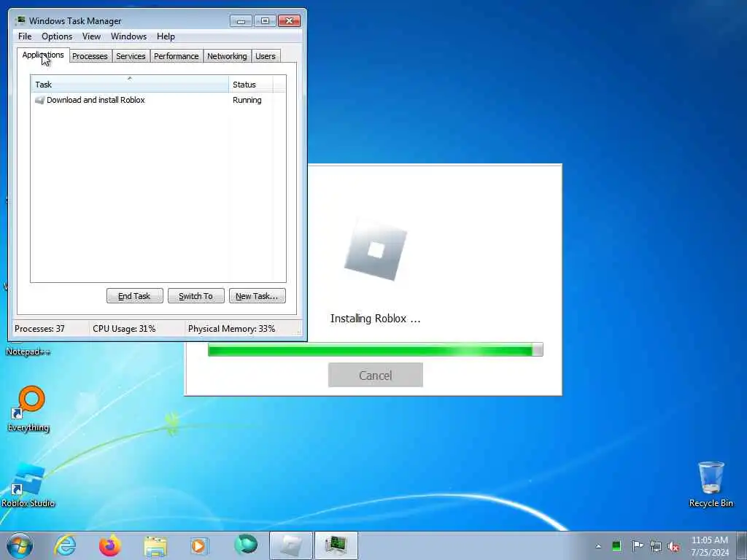Click the Notepad++ desktop shortcut label
The width and height of the screenshot is (747, 560).
pos(28,352)
